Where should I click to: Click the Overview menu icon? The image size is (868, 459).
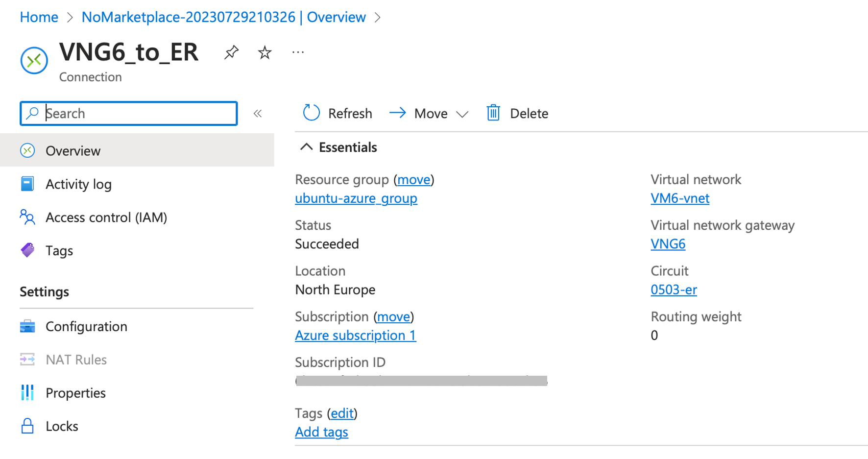tap(27, 150)
